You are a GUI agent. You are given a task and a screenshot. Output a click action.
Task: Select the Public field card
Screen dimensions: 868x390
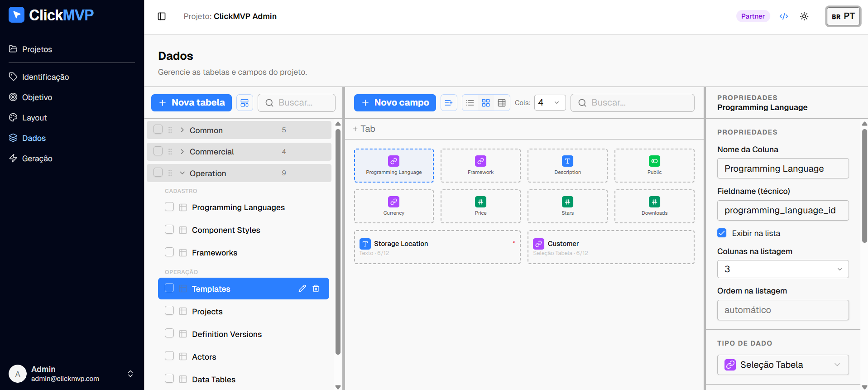(654, 166)
